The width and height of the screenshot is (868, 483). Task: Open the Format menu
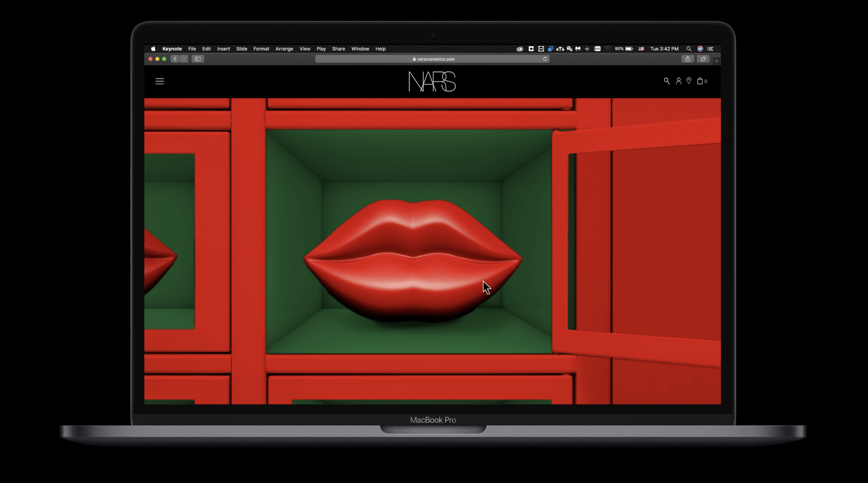pyautogui.click(x=261, y=49)
